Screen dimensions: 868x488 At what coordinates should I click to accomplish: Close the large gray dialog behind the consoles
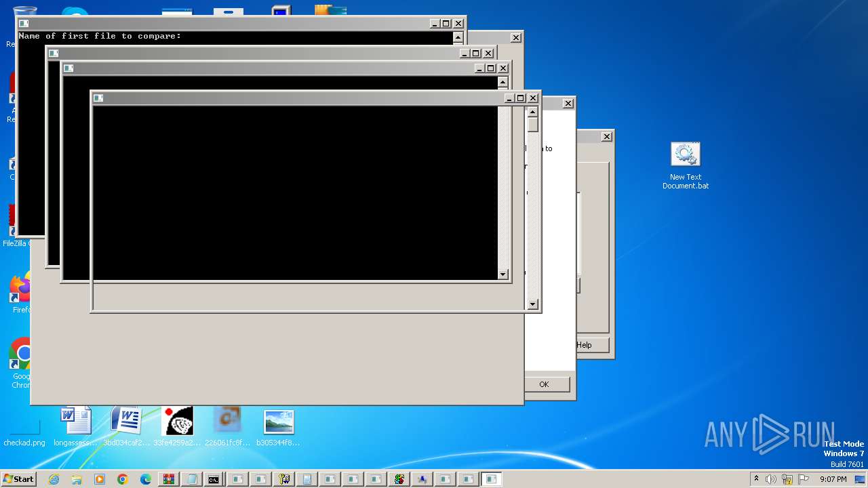[x=516, y=38]
